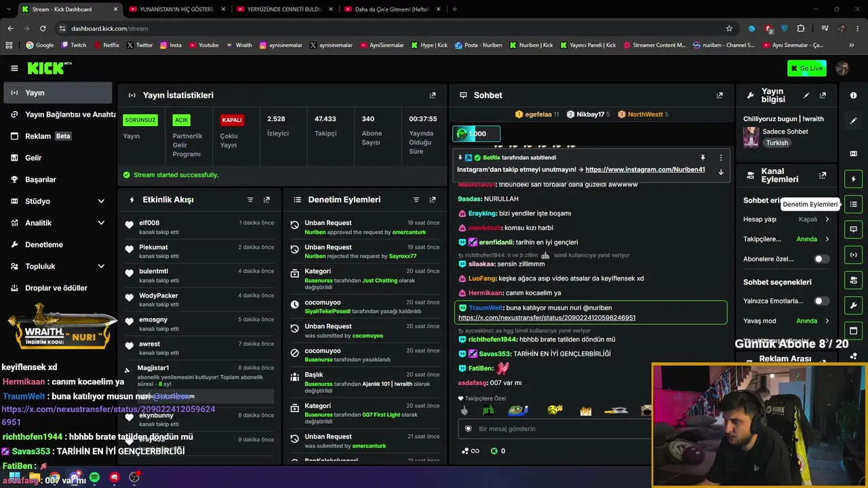This screenshot has height=488, width=868.
Task: Expand the pinned message with the down arrow
Action: 721,172
